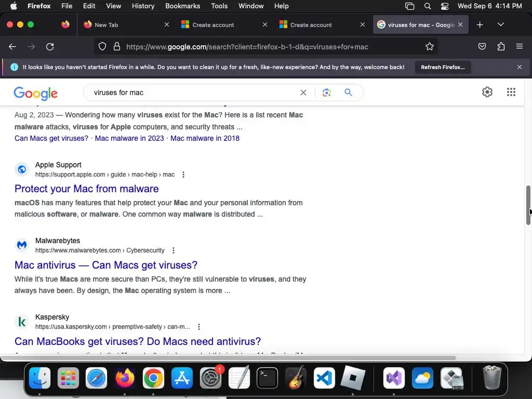The width and height of the screenshot is (532, 399).
Task: Open the tracking protection shield icon
Action: pos(102,46)
